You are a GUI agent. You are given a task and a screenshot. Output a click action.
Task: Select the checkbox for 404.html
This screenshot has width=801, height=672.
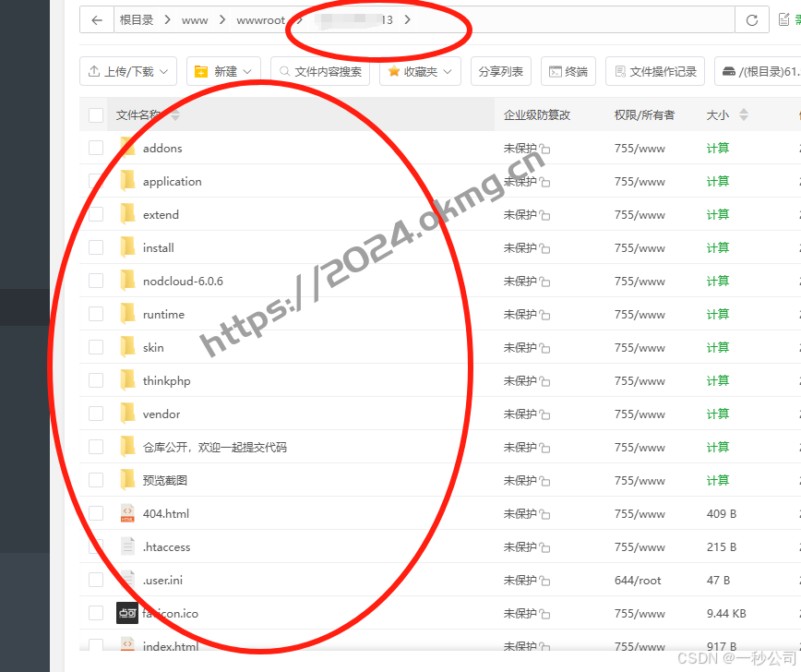click(x=96, y=513)
